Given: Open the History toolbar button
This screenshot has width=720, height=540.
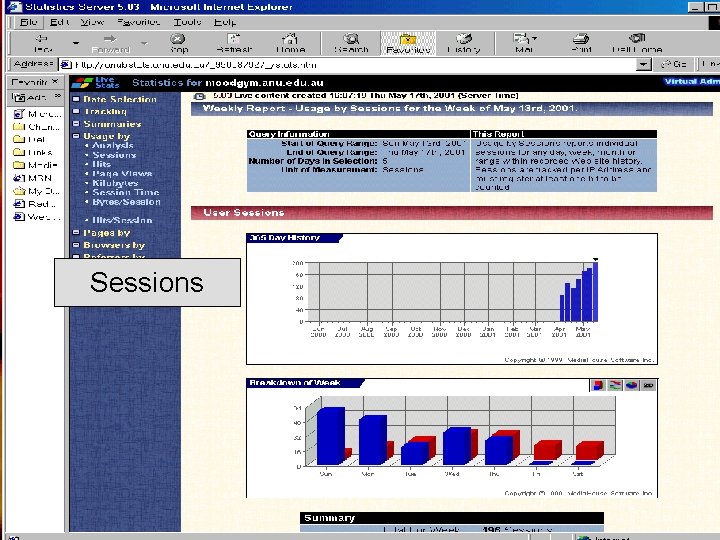Looking at the screenshot, I should pyautogui.click(x=464, y=43).
